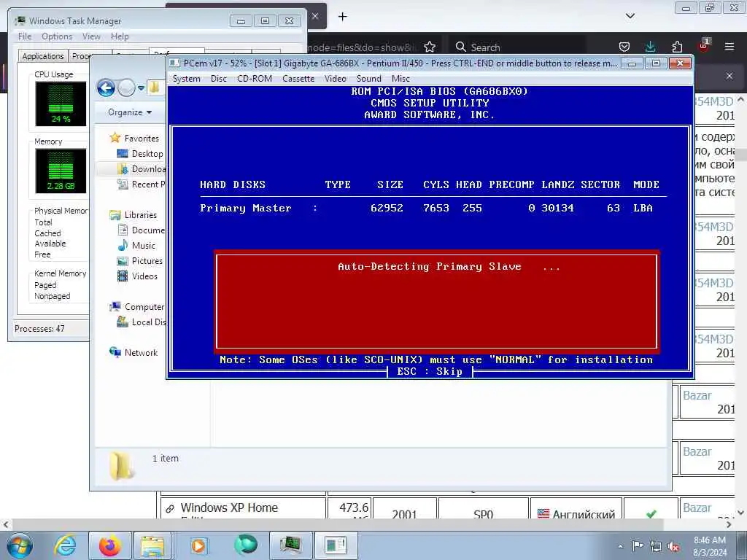Open the taskbar clock showing 8:46 AM
747x560 pixels.
pyautogui.click(x=710, y=546)
